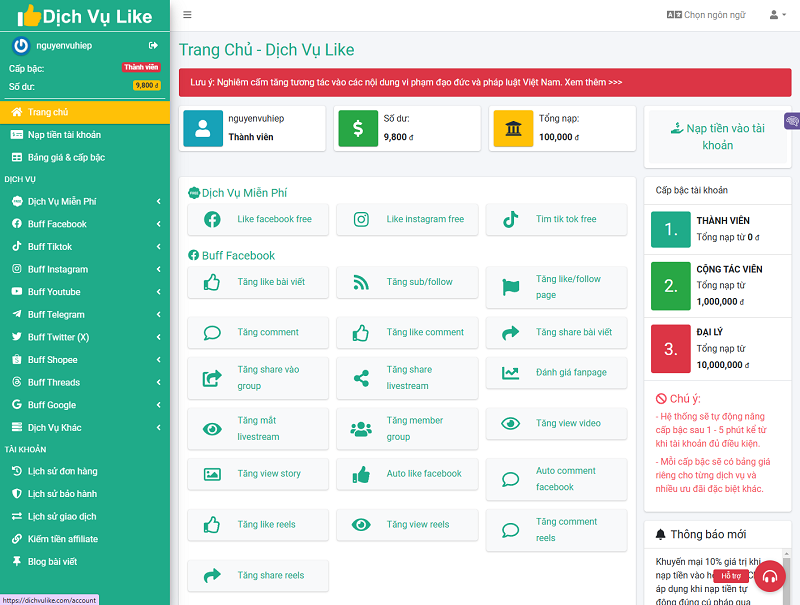Open Bảng giá & cấp bậc page
The height and width of the screenshot is (605, 800).
point(85,158)
